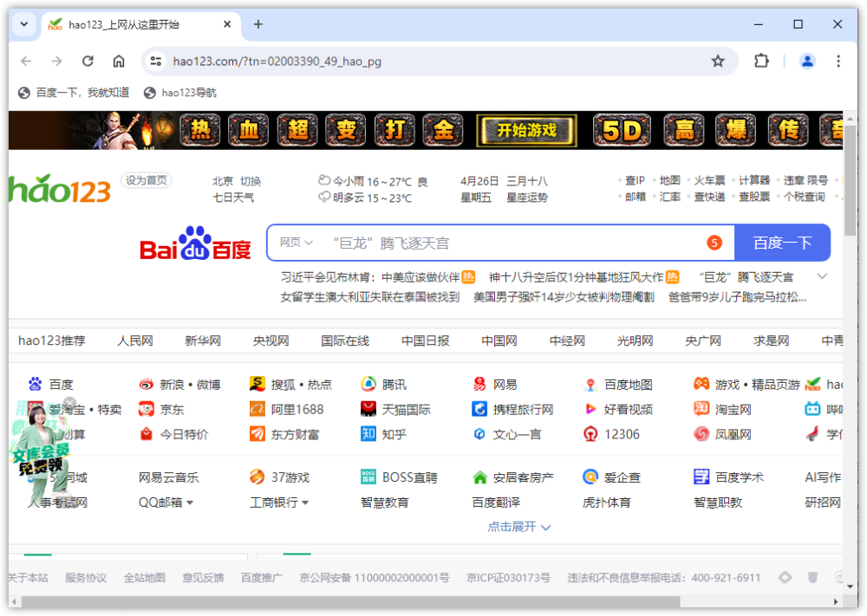Select 人民网 in the news navigation bar
The image size is (867, 616).
coord(134,340)
